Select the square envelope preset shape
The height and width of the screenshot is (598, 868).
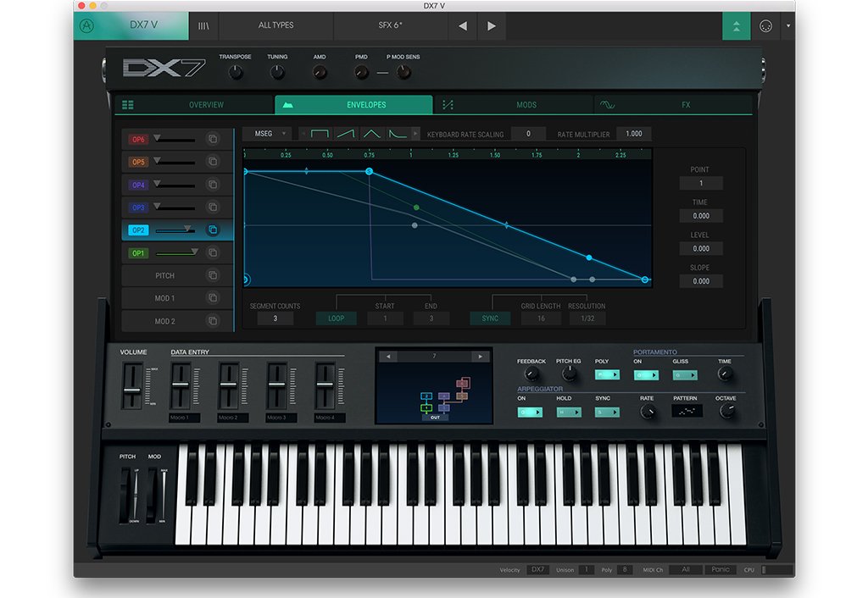tap(320, 134)
